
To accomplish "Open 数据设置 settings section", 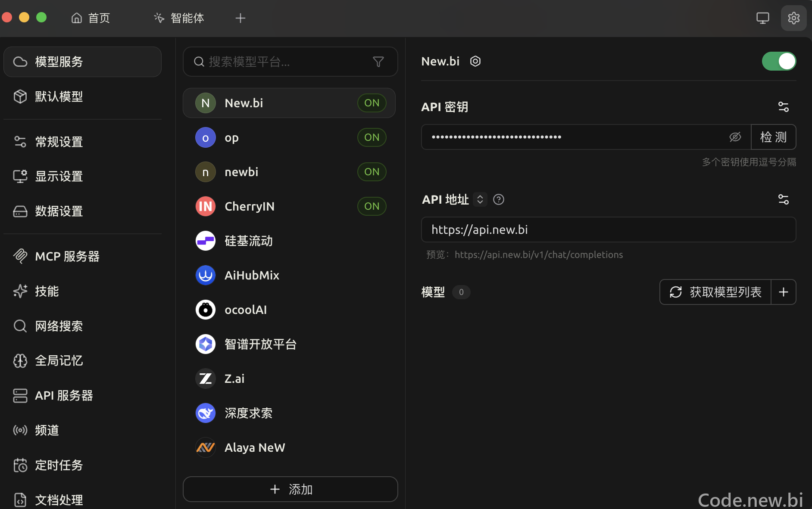I will 82,211.
